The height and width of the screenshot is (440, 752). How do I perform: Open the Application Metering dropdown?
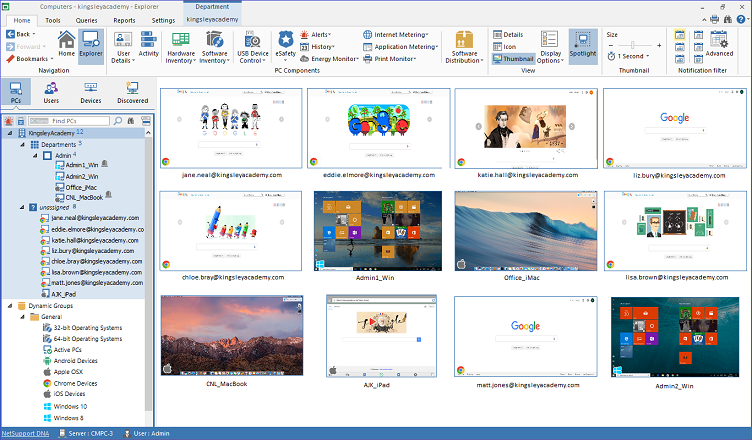(400, 47)
